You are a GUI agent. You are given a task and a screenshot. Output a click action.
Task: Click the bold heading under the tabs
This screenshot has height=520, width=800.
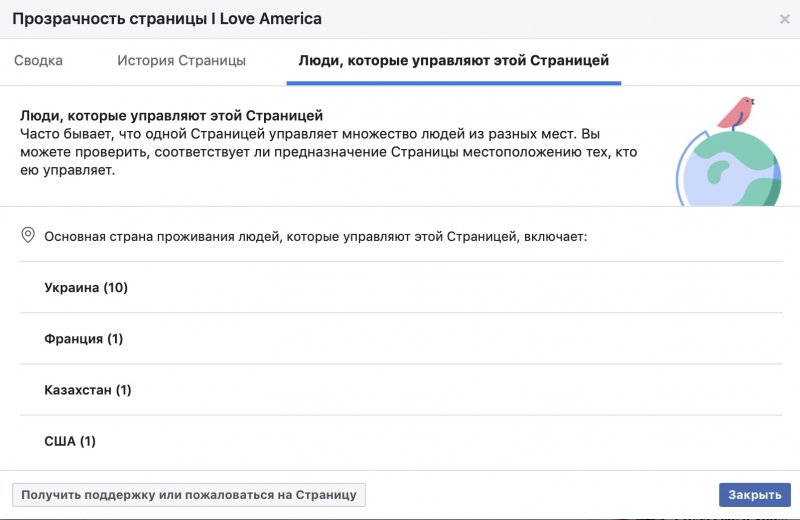171,116
